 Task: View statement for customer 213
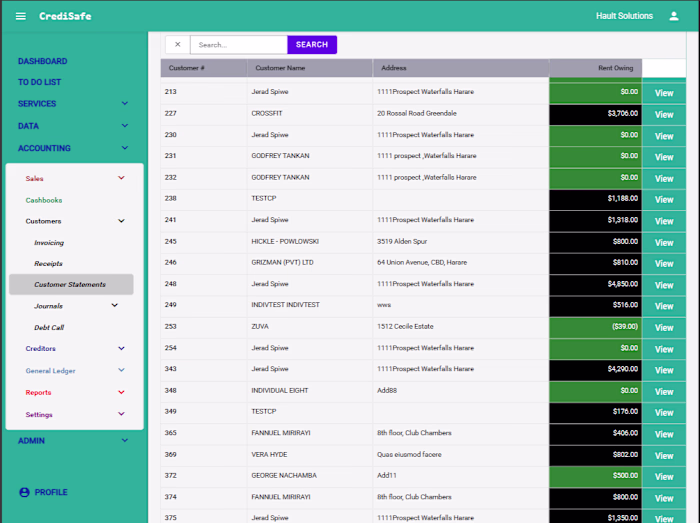664,93
